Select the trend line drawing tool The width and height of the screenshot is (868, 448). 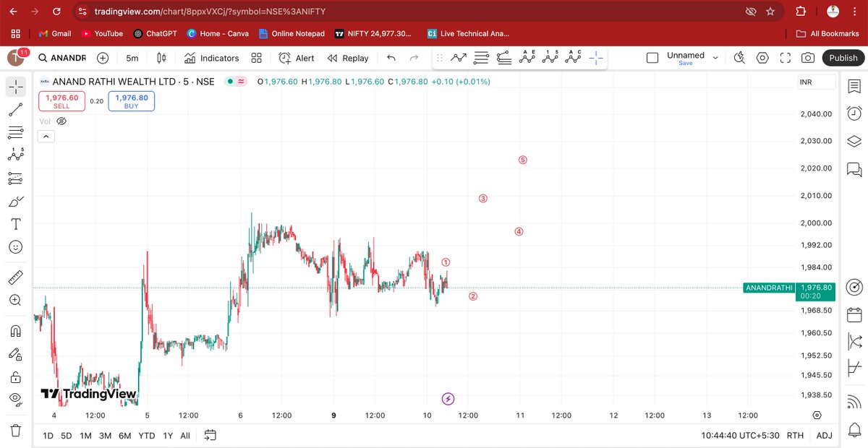pyautogui.click(x=16, y=110)
